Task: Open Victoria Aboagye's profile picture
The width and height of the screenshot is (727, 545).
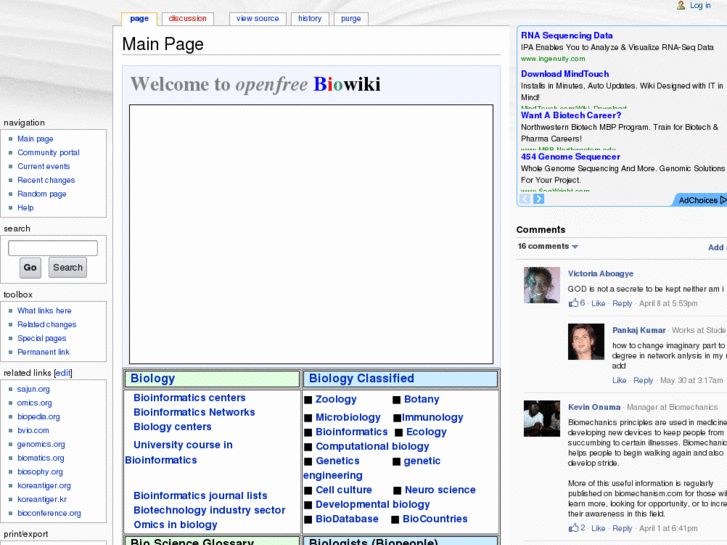Action: [x=541, y=285]
